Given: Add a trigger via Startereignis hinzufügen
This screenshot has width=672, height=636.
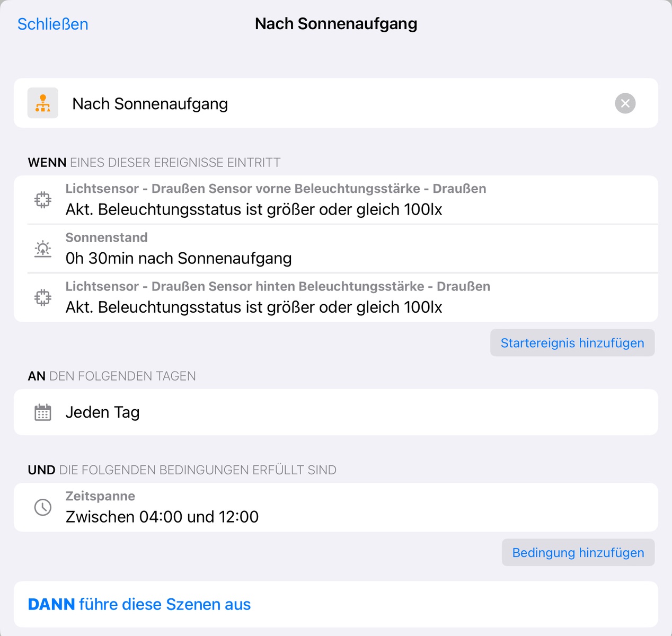Looking at the screenshot, I should tap(572, 343).
